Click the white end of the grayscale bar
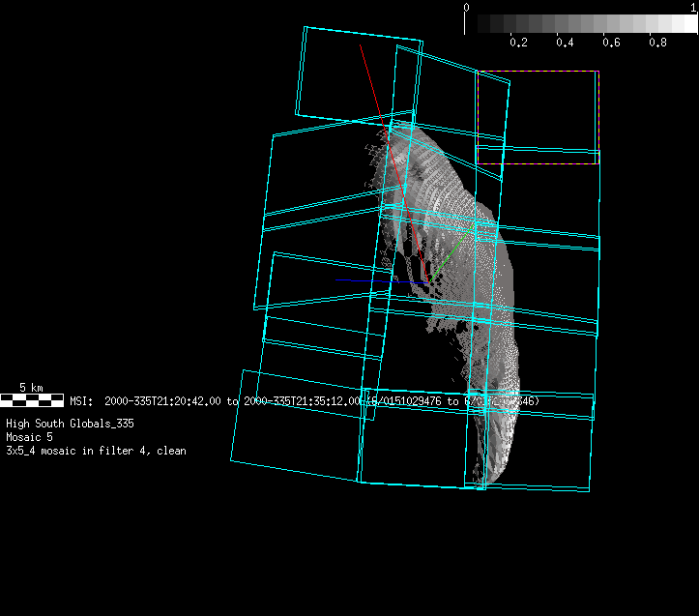Viewport: 699px width, 616px height. 688,24
